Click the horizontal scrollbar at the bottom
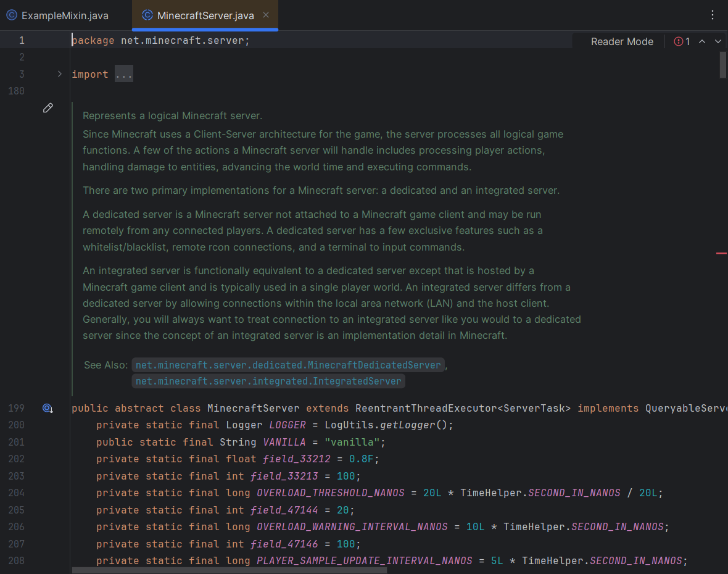 click(x=228, y=571)
